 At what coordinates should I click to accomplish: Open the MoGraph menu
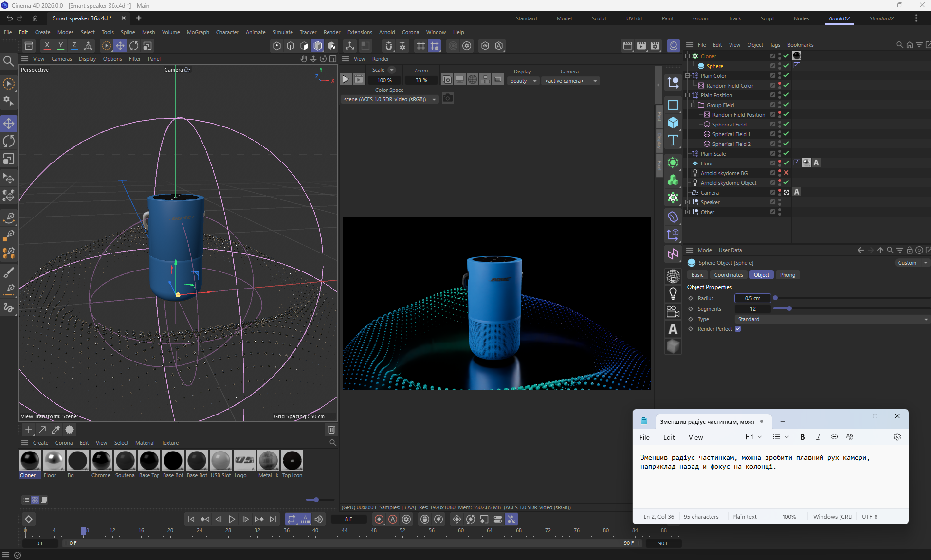click(x=198, y=32)
